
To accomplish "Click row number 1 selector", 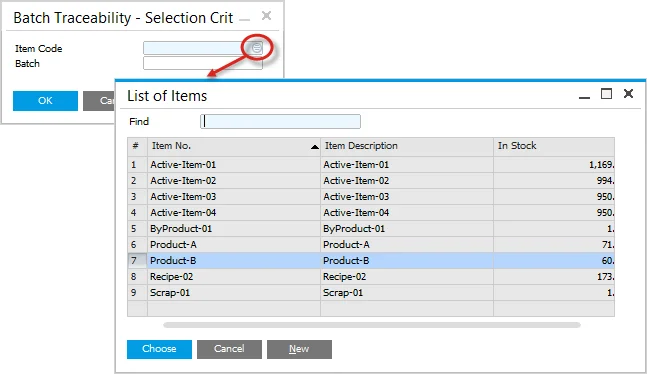I will point(137,165).
